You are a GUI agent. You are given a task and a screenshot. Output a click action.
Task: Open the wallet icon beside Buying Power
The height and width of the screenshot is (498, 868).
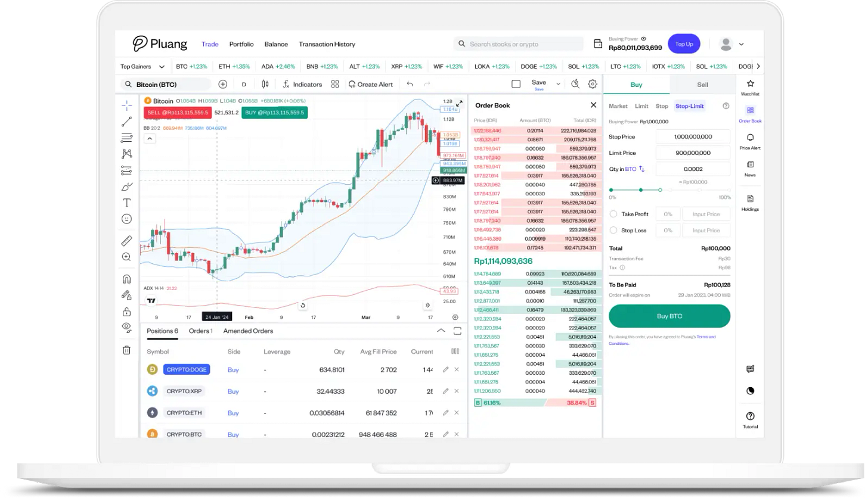598,43
